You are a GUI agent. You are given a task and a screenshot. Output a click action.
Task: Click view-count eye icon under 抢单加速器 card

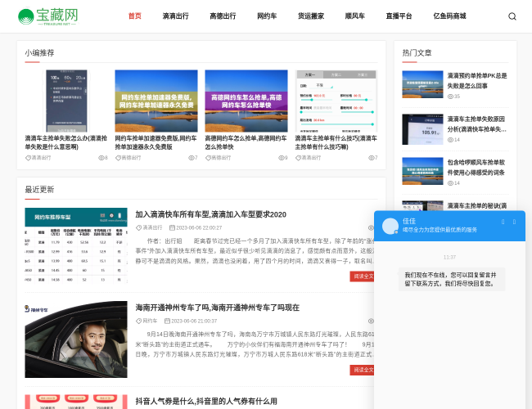tap(191, 158)
